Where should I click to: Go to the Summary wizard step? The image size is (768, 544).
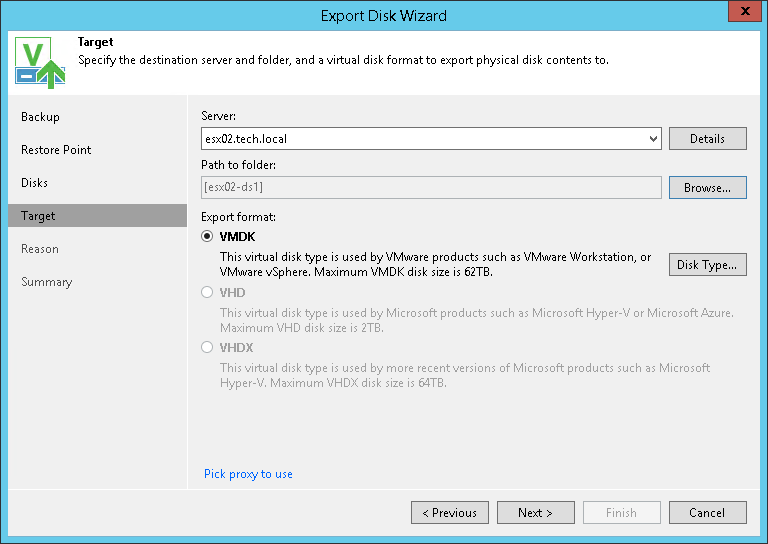47,282
